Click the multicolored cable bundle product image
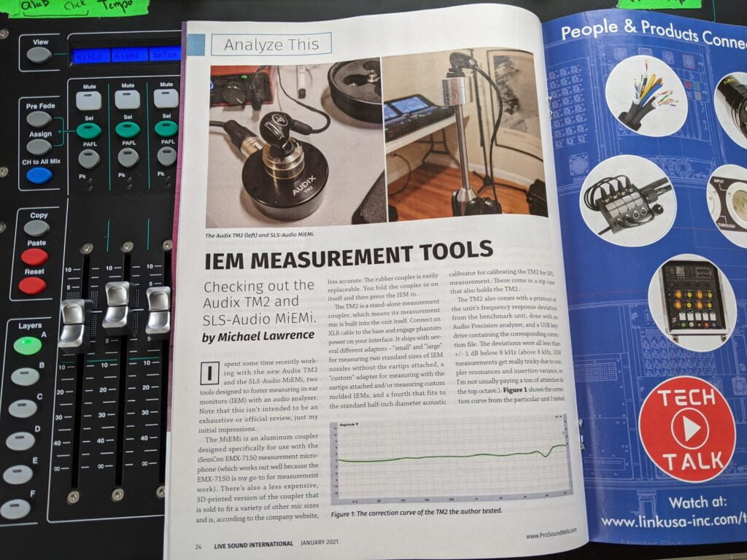This screenshot has height=560, width=747. point(646,96)
